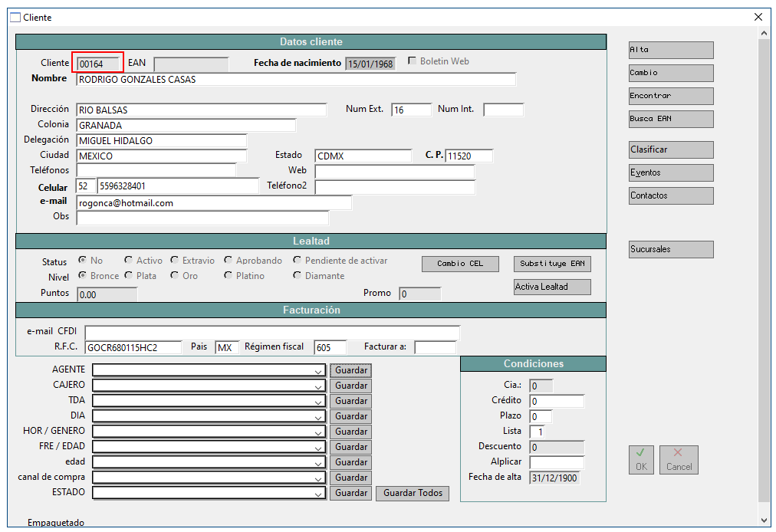Image resolution: width=776 pixels, height=532 pixels.
Task: Click Guardar next to edad
Action: tap(351, 463)
